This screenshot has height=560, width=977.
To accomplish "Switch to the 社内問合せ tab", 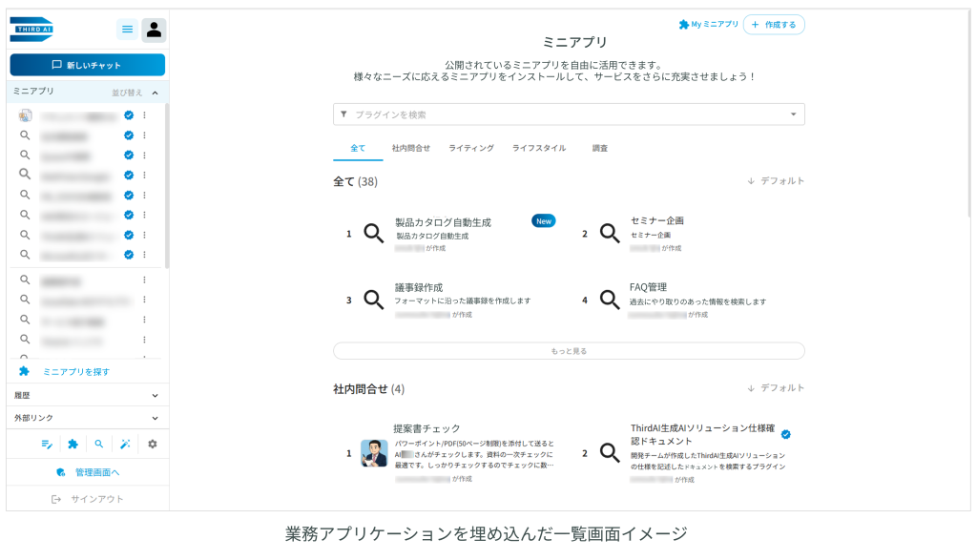I will click(x=410, y=149).
